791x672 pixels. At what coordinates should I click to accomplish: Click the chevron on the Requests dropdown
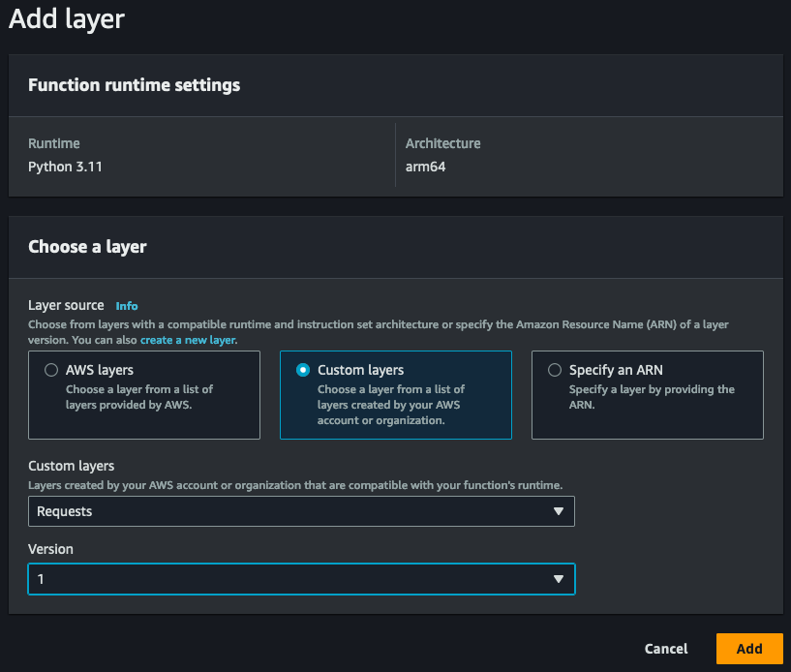coord(560,511)
